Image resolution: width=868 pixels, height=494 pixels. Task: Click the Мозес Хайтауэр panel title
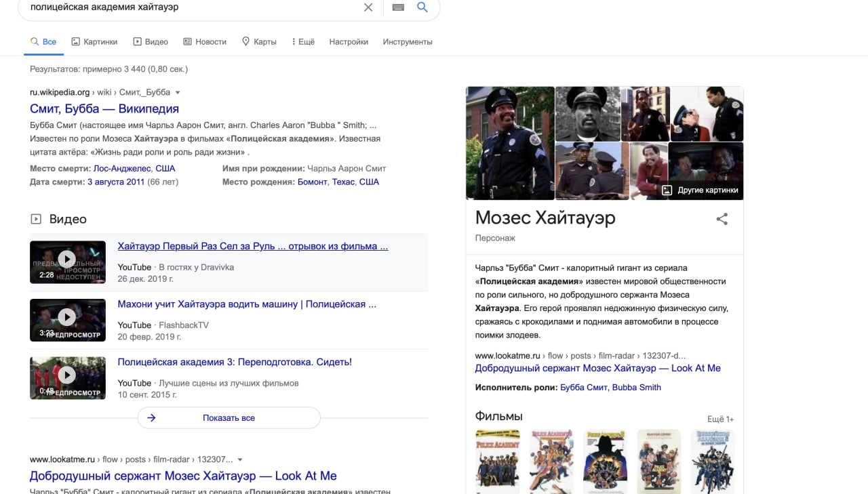pyautogui.click(x=545, y=218)
